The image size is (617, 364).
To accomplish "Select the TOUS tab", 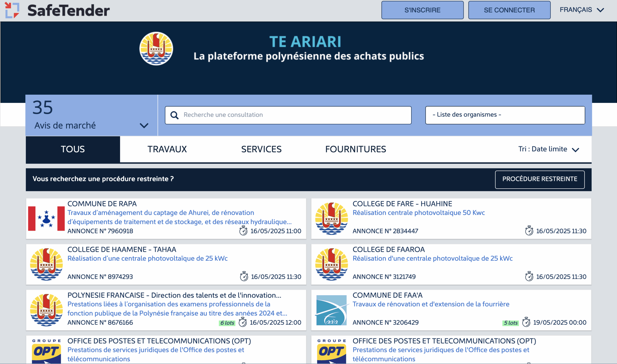I will (73, 149).
